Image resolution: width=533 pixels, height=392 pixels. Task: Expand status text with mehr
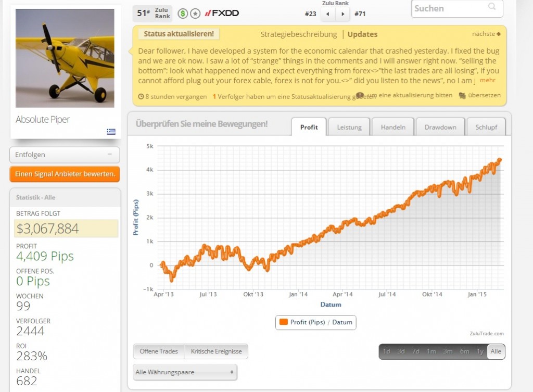pos(487,80)
